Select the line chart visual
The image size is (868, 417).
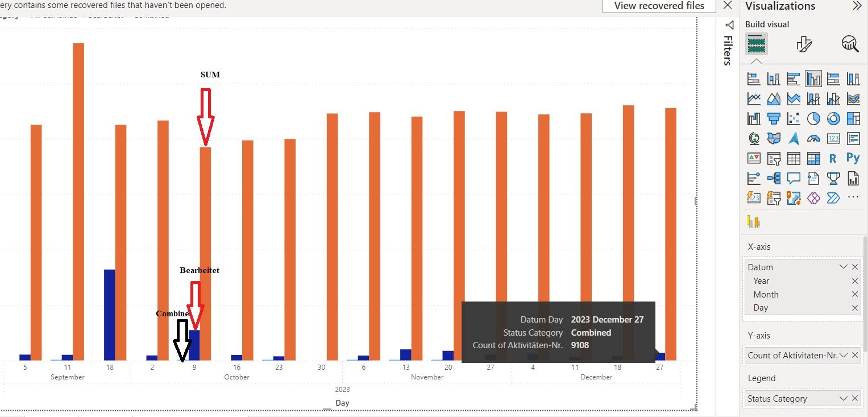click(754, 98)
